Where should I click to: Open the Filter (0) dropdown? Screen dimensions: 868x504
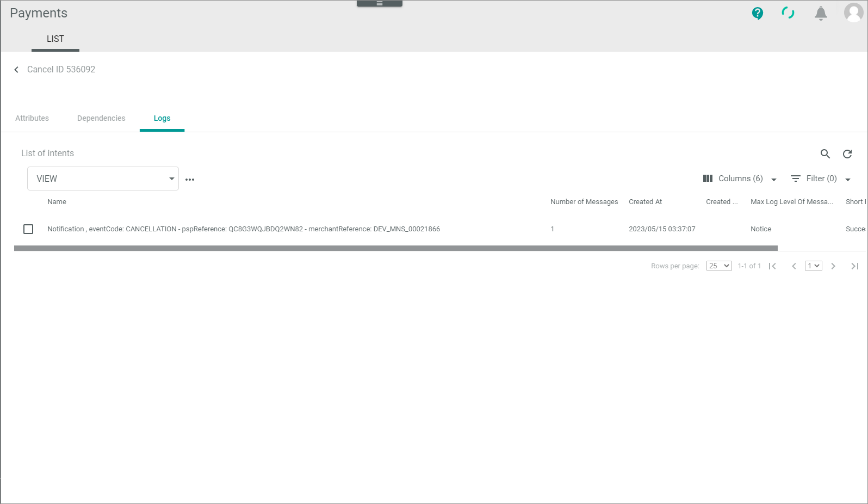(820, 179)
